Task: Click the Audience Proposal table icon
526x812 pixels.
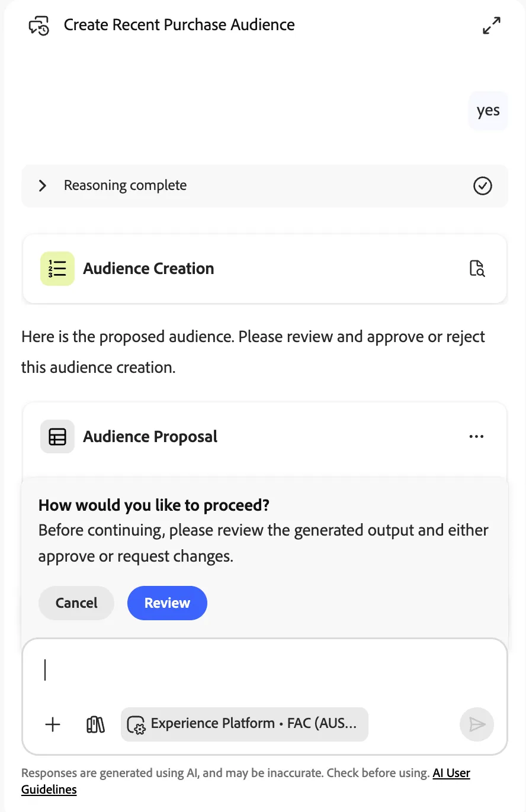Action: click(x=57, y=437)
